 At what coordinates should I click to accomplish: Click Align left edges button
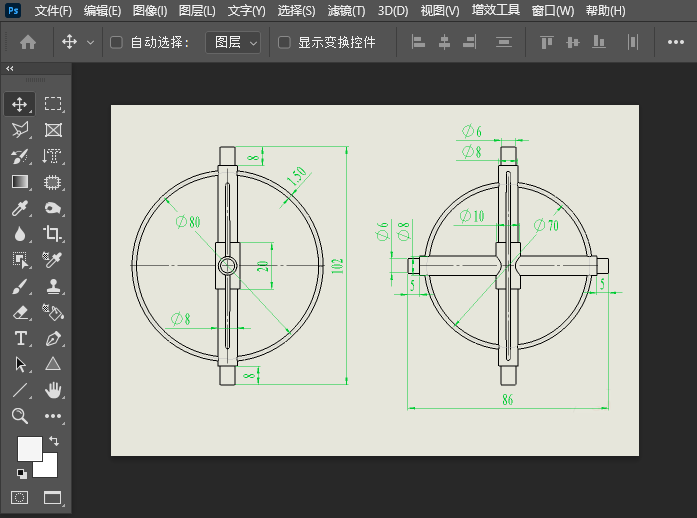click(x=418, y=42)
